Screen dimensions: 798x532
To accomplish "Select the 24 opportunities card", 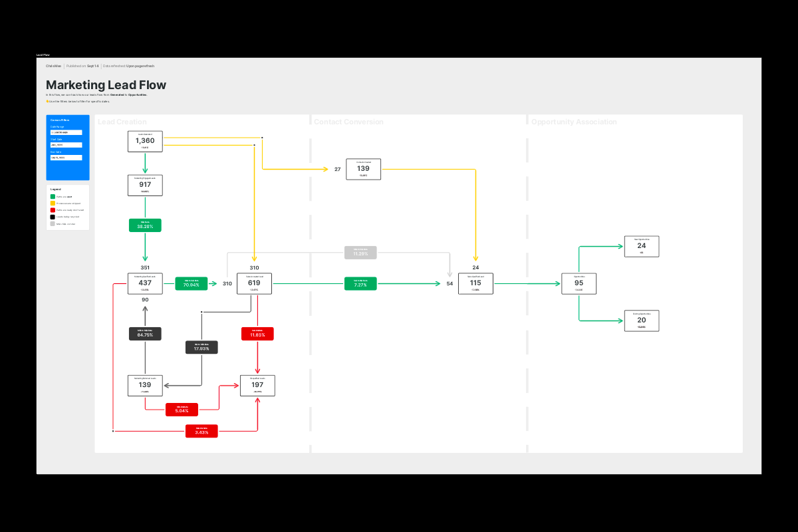I will [641, 246].
